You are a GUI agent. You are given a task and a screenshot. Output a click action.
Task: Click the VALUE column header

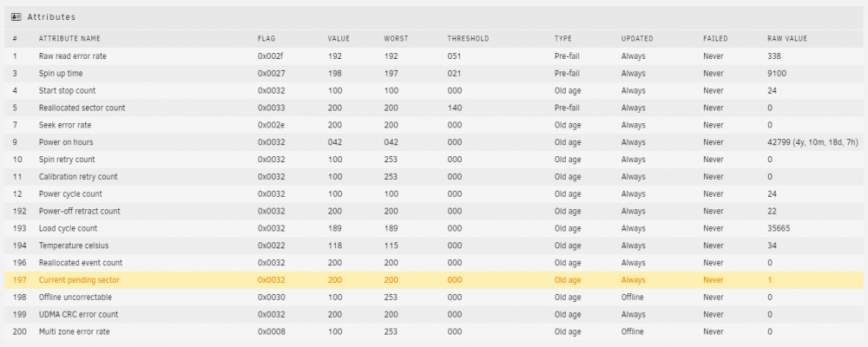coord(339,39)
